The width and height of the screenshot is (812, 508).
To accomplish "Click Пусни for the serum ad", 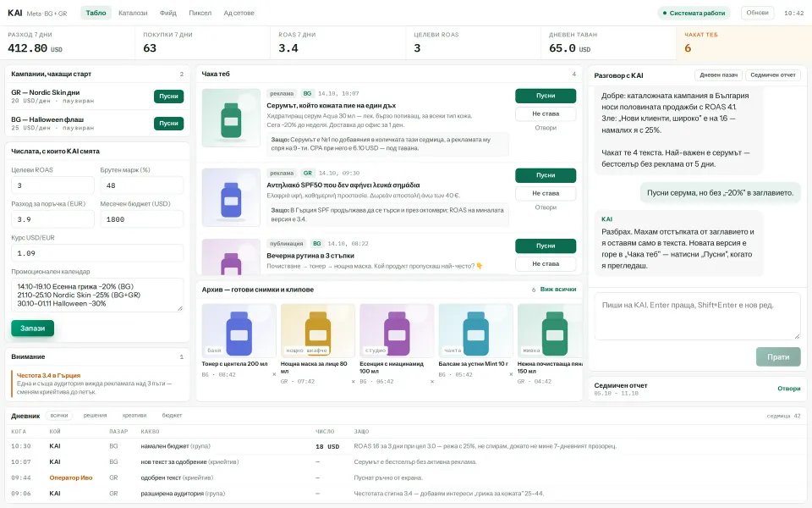I will (x=546, y=96).
